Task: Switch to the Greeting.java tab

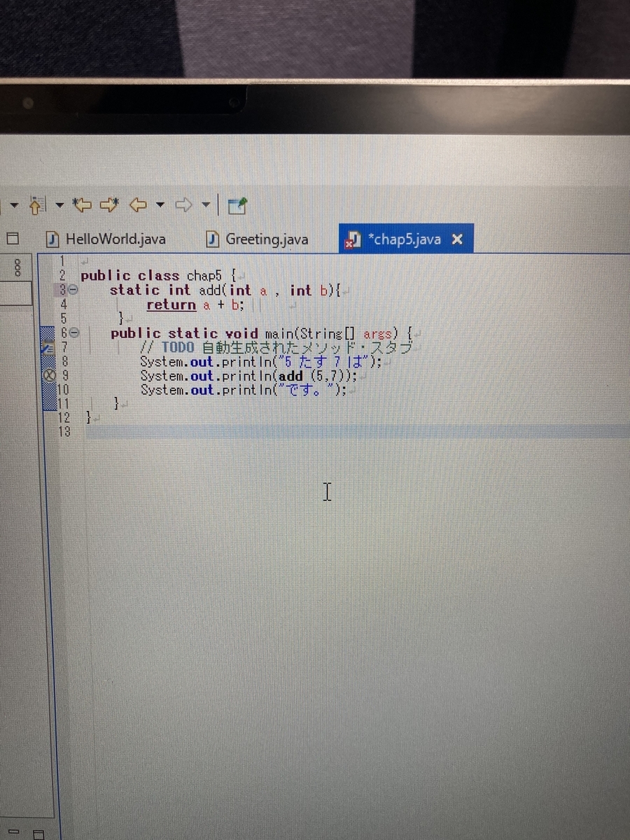Action: point(258,239)
